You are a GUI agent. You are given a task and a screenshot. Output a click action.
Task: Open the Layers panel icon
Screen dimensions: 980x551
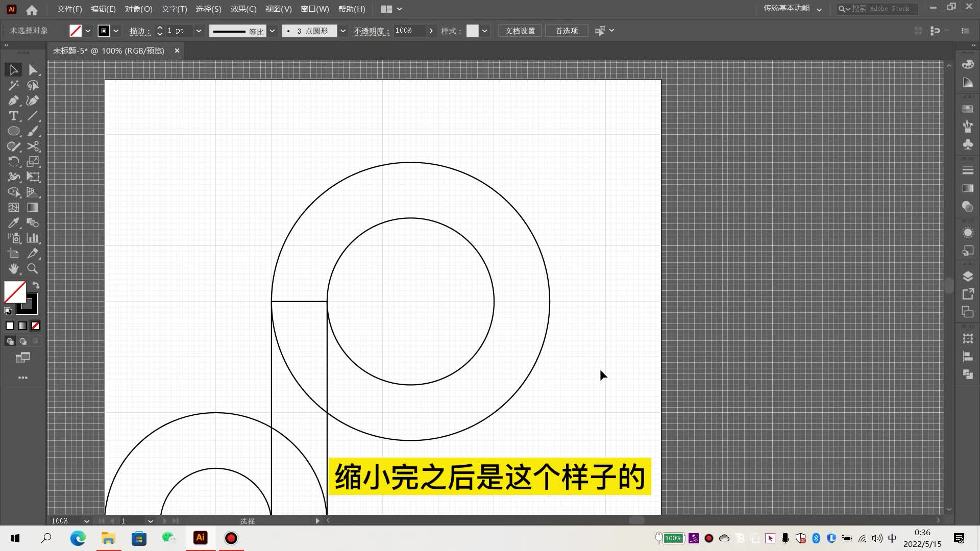coord(968,277)
